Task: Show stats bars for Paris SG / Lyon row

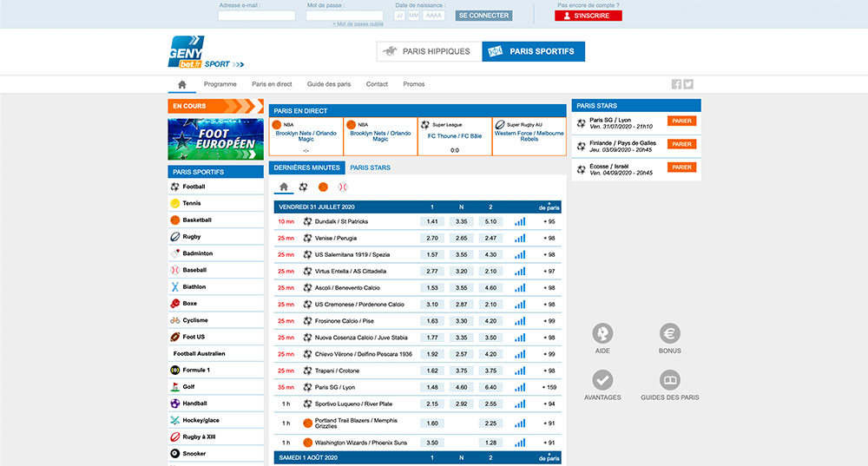Action: pos(520,387)
